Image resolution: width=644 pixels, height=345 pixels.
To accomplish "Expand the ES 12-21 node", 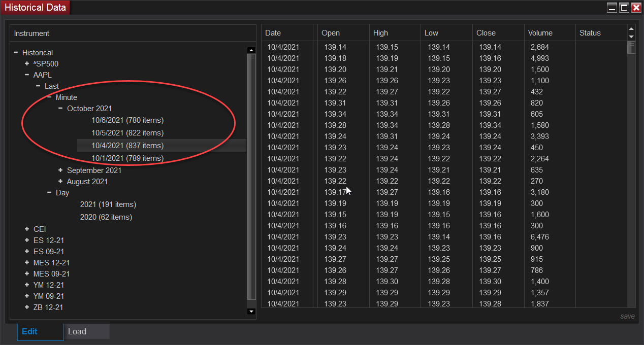I will pos(27,240).
